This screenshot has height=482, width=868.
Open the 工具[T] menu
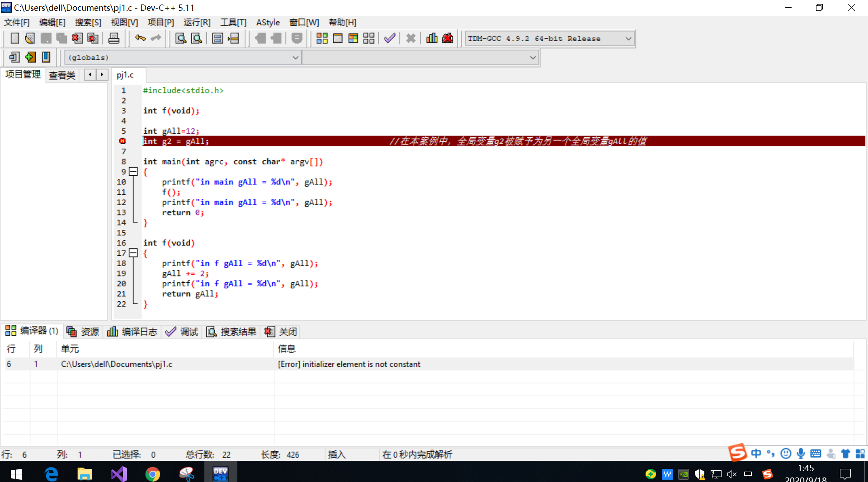(233, 22)
